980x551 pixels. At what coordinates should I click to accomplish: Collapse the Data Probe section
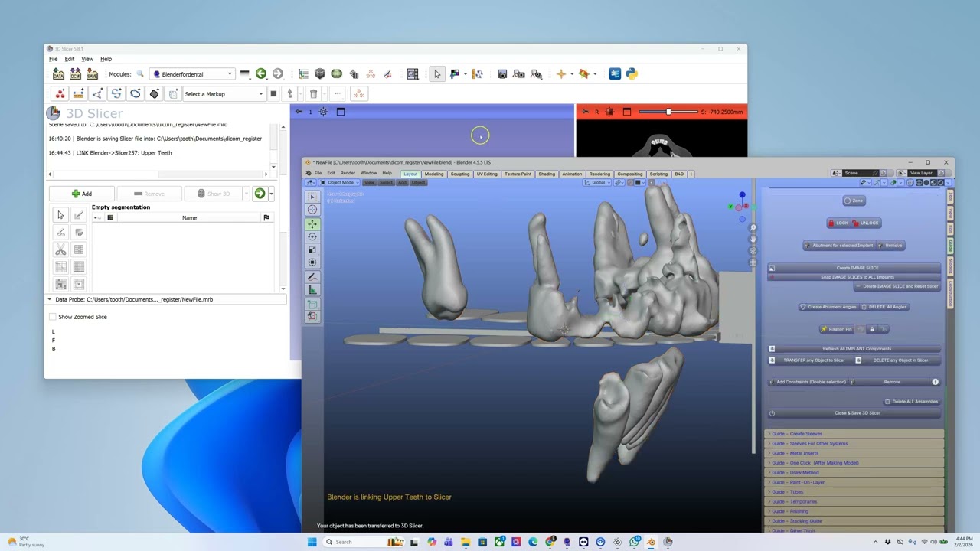pyautogui.click(x=165, y=299)
